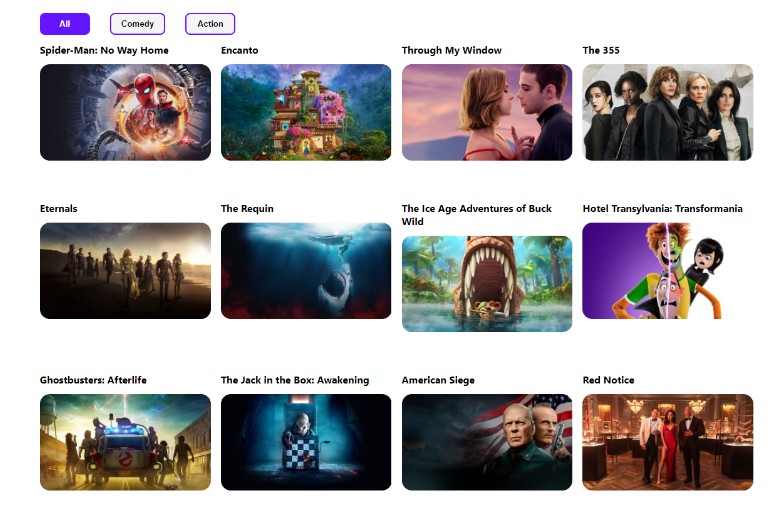Viewport: 784px width, 509px height.
Task: Select the Through My Window poster
Action: [x=487, y=112]
